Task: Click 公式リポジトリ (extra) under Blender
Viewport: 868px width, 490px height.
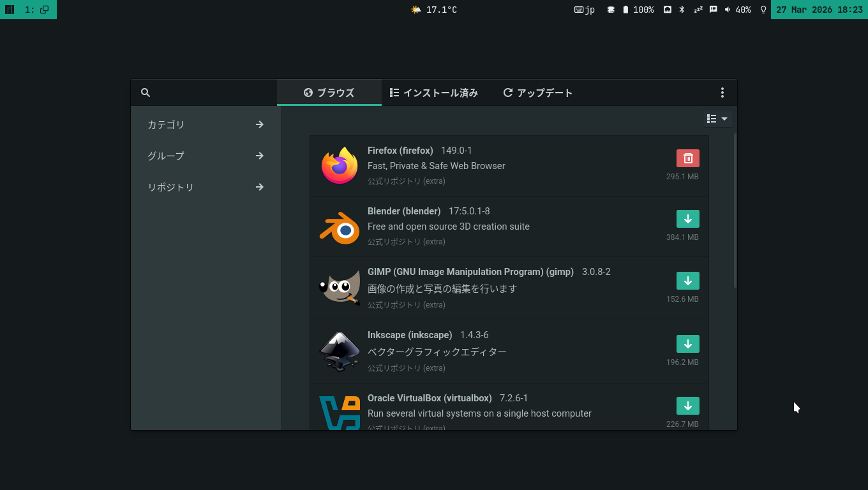Action: (x=407, y=242)
